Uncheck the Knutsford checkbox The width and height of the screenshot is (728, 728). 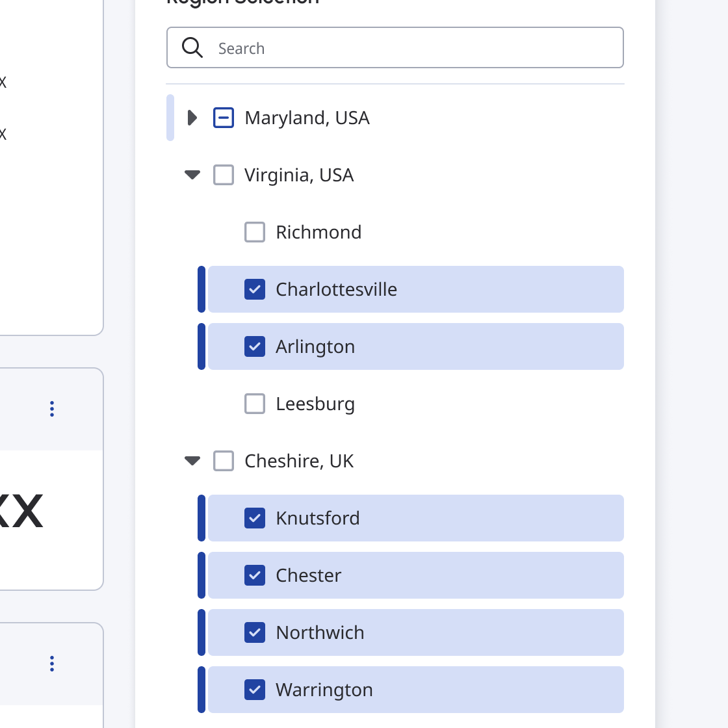click(255, 518)
